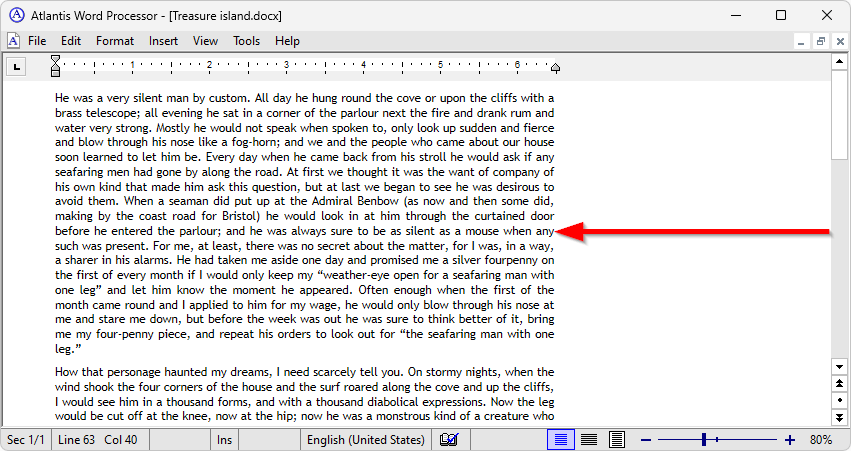Click the next page browse button
The width and height of the screenshot is (851, 451).
(x=839, y=417)
